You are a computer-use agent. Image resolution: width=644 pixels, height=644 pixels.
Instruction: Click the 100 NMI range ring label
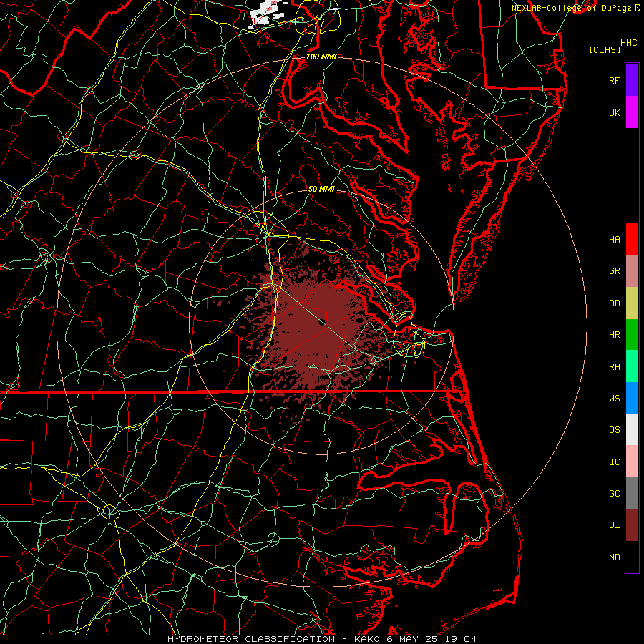(x=321, y=57)
